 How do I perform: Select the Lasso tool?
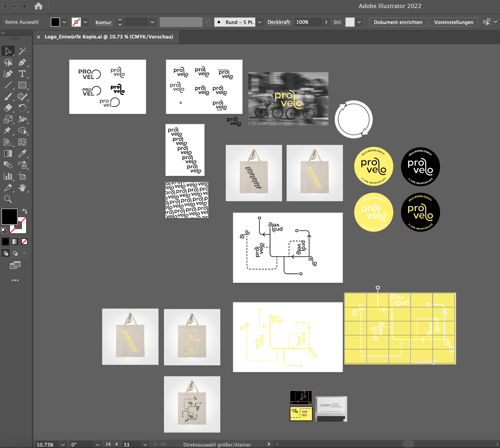[x=8, y=62]
